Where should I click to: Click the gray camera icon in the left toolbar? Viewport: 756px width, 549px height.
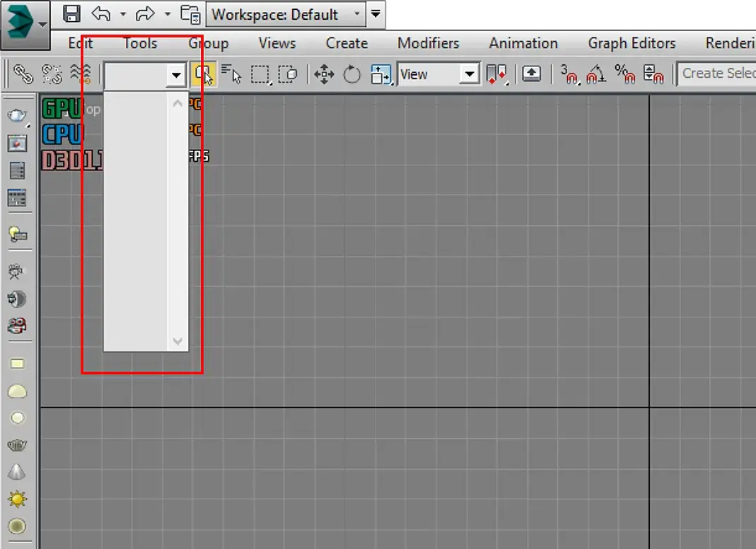click(16, 272)
